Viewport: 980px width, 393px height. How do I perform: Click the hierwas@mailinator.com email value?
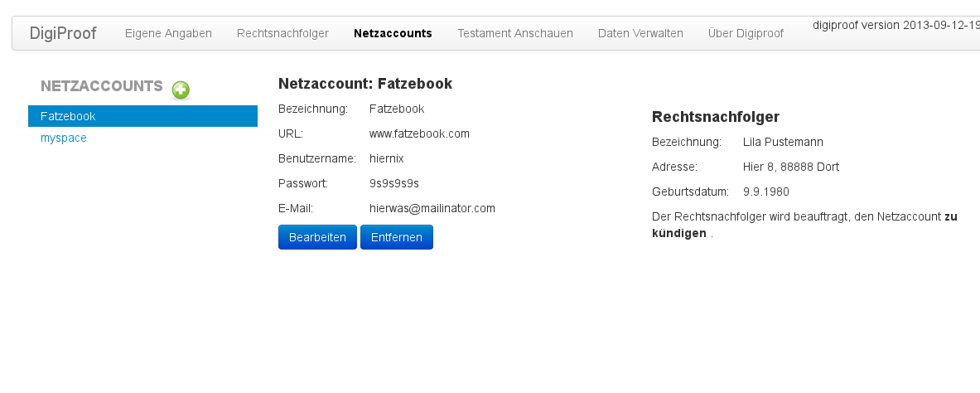[x=432, y=208]
